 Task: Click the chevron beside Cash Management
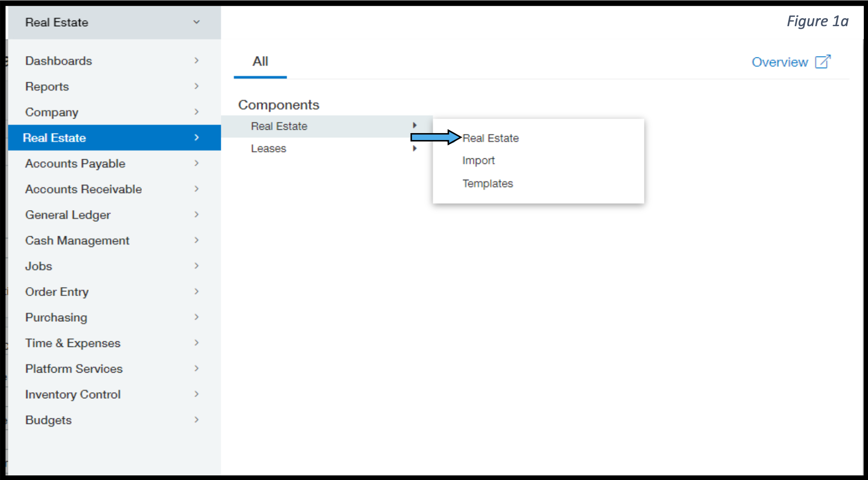(196, 240)
